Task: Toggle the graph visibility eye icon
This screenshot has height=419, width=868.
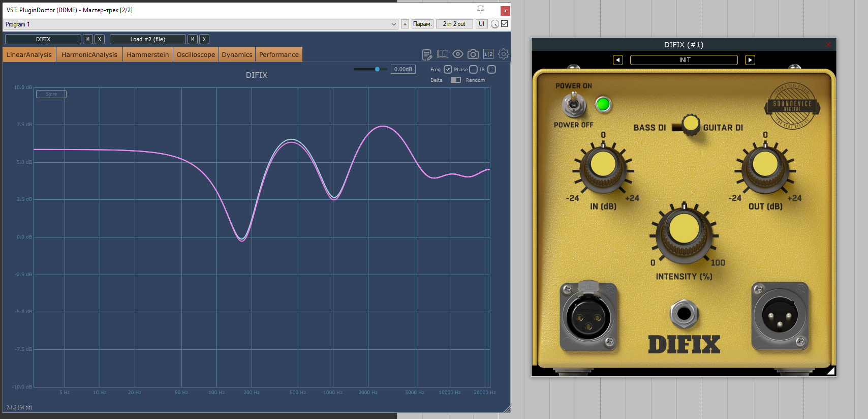Action: point(458,54)
